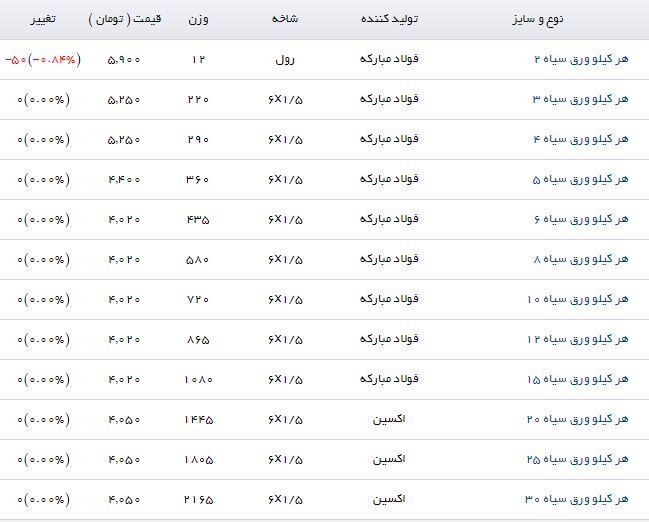Image resolution: width=649 pixels, height=522 pixels.
Task: Select weight ۲۱۶۵ in ورق سیاه ۳۰ row
Action: click(198, 500)
